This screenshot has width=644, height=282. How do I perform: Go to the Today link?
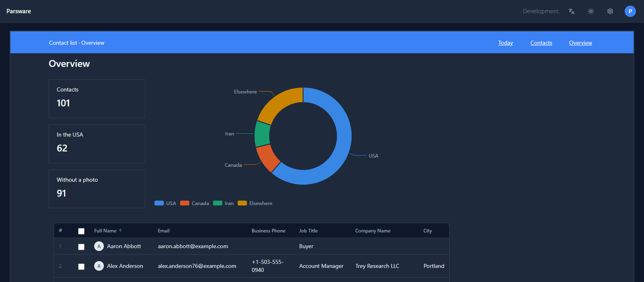pyautogui.click(x=506, y=43)
